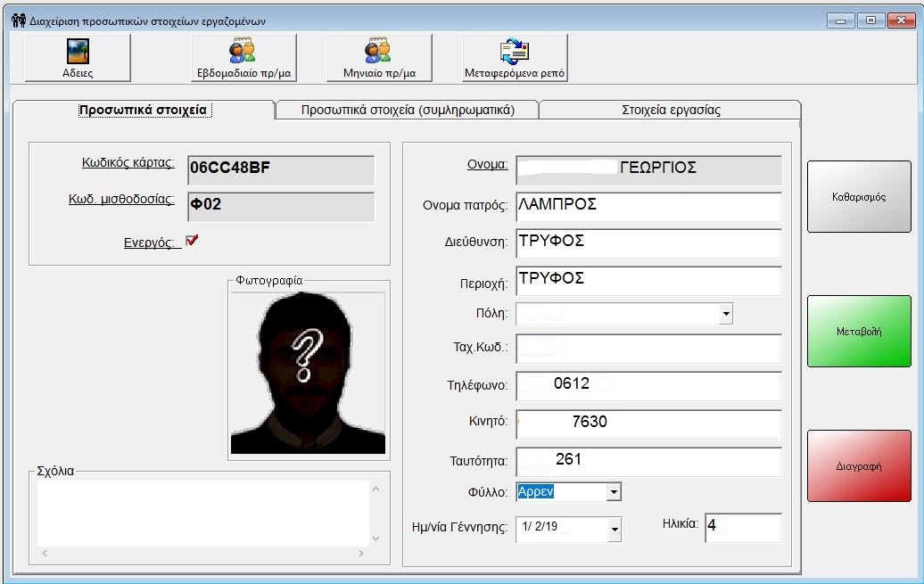Click the Σχόλια scrollbar down arrow

pos(375,539)
